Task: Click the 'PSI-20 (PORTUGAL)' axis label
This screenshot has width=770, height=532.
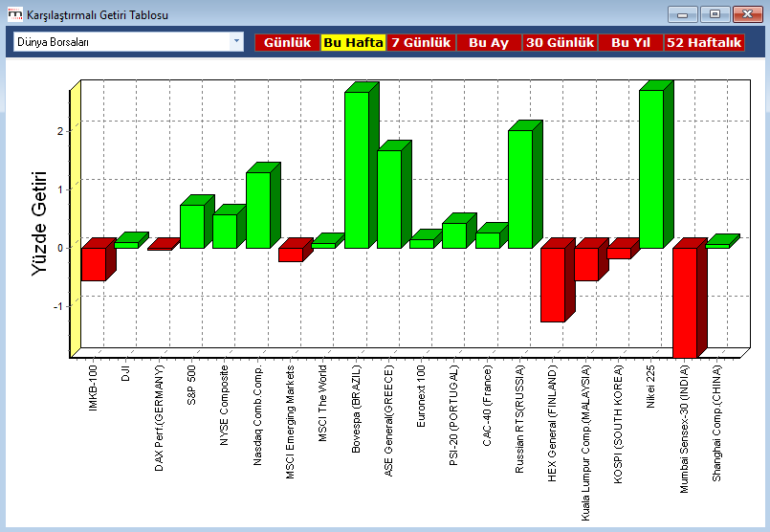Action: [453, 415]
